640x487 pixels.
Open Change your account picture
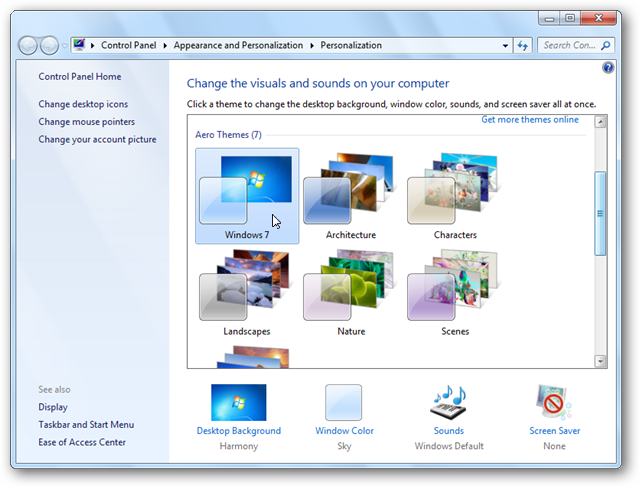click(x=97, y=139)
